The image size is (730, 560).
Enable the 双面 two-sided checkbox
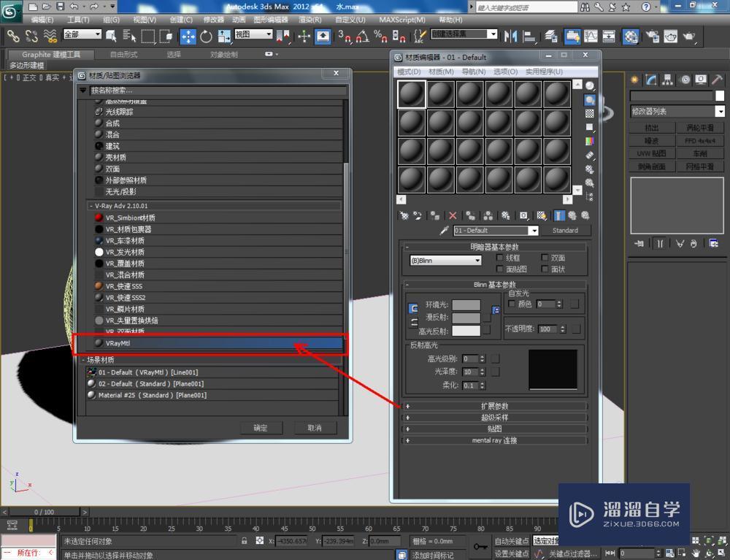pos(545,258)
